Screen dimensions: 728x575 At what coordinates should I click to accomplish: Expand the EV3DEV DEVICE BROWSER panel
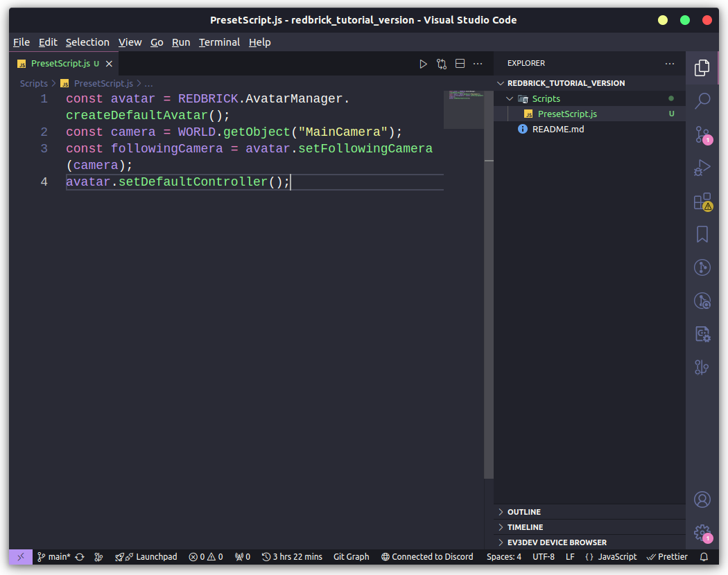589,542
